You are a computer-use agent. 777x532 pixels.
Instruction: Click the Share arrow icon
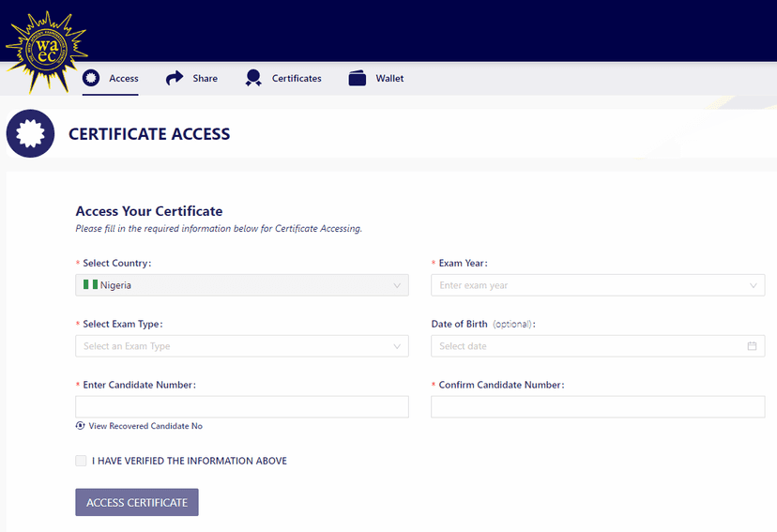pos(175,78)
